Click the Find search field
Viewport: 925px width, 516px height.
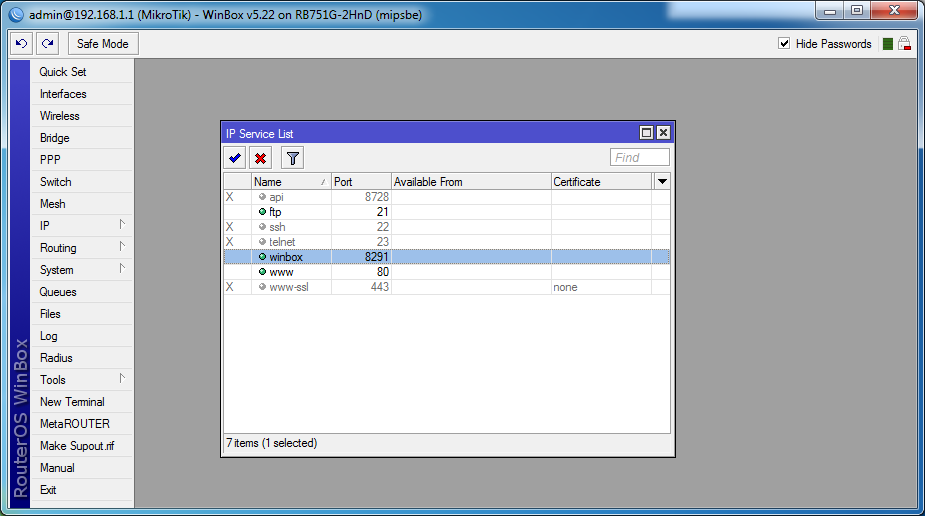(x=639, y=157)
